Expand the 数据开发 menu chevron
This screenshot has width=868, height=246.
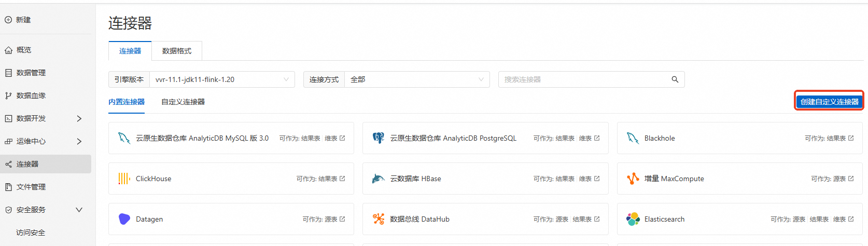(x=79, y=118)
